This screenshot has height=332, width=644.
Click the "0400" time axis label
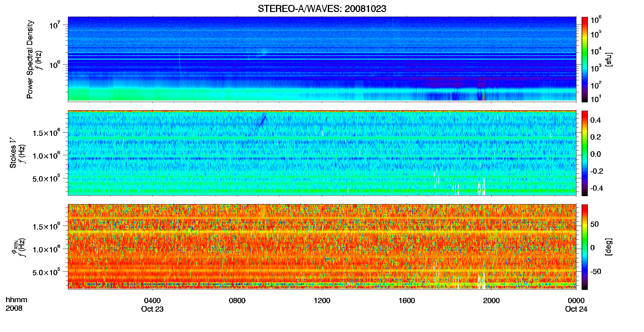(x=152, y=300)
